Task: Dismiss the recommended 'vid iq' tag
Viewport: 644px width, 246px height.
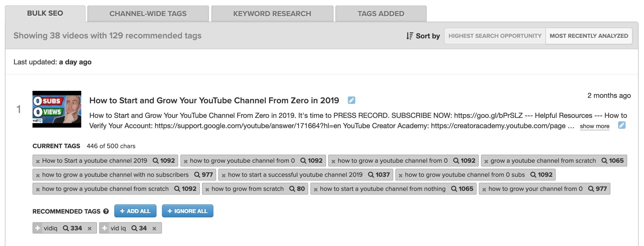Action: (154, 228)
